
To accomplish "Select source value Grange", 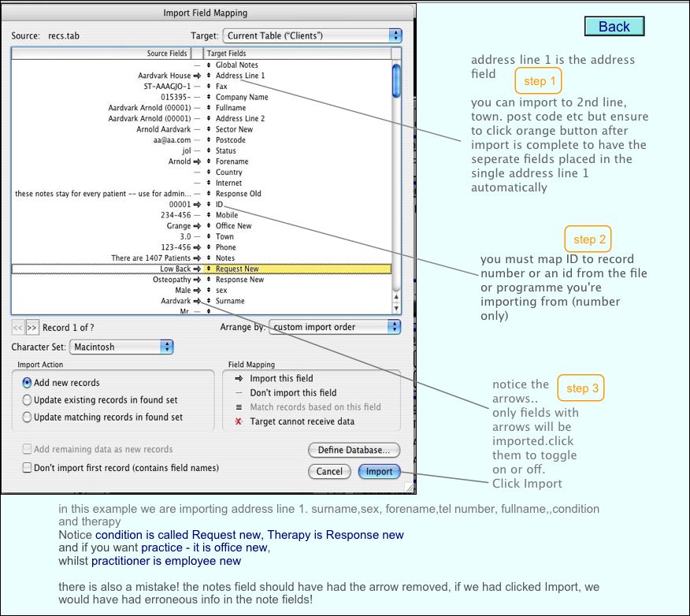I will 179,226.
